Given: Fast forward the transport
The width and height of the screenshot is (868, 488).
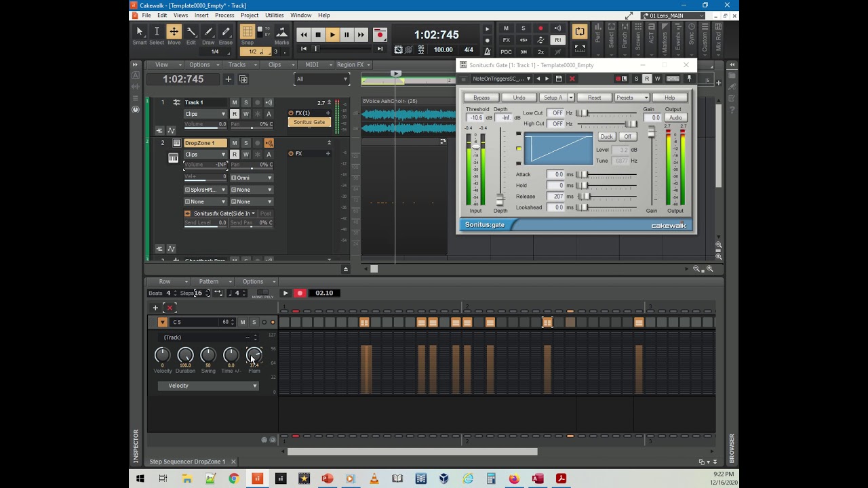Looking at the screenshot, I should point(361,35).
